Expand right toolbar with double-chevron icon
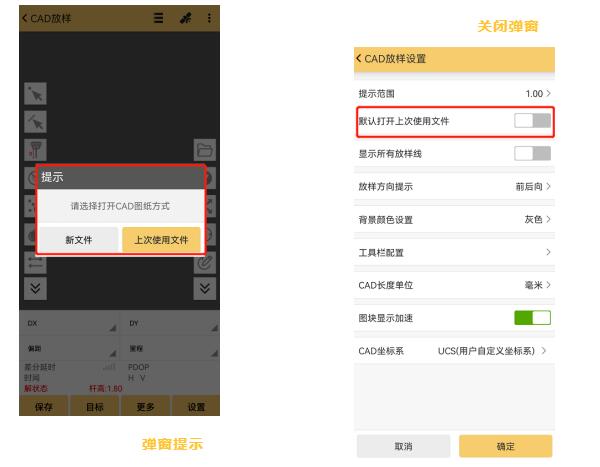The image size is (600, 467). tap(205, 288)
